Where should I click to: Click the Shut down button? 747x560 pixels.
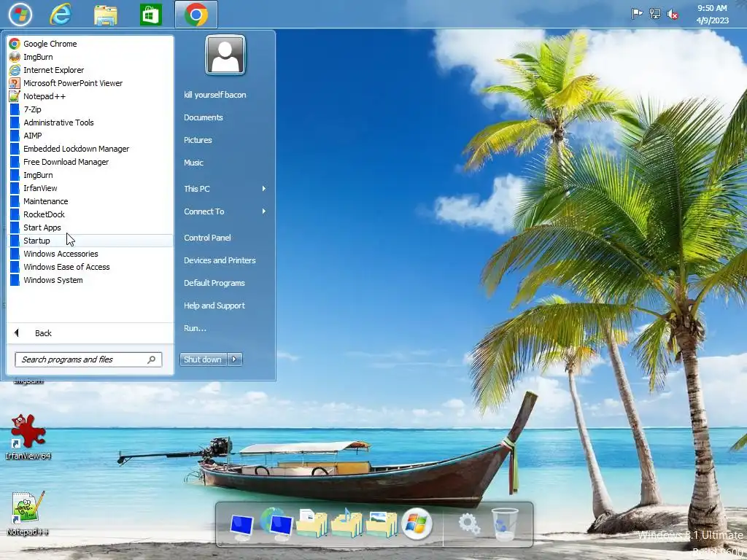(204, 359)
